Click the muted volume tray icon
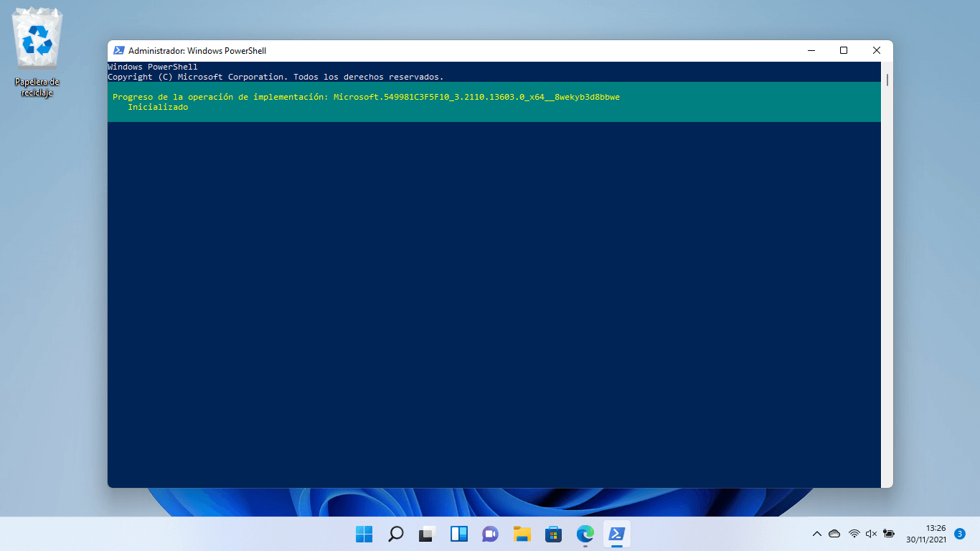This screenshot has width=980, height=551. [871, 534]
